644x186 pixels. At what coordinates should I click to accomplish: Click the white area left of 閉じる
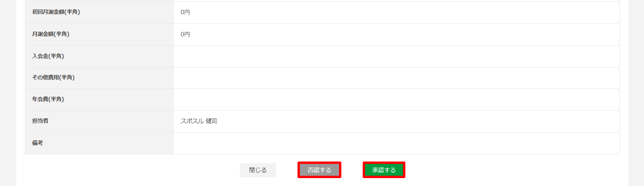pyautogui.click(x=130, y=170)
